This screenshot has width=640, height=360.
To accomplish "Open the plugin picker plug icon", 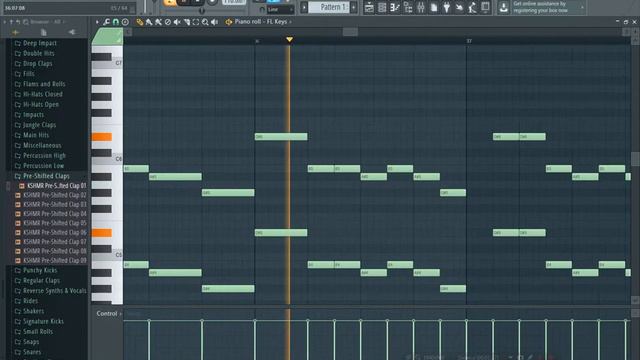I will pos(447,7).
